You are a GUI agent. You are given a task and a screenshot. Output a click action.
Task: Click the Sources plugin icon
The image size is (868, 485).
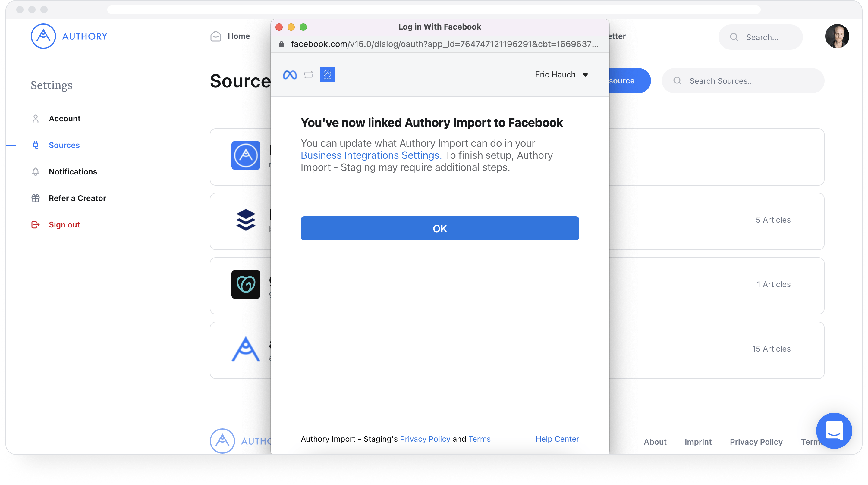35,145
